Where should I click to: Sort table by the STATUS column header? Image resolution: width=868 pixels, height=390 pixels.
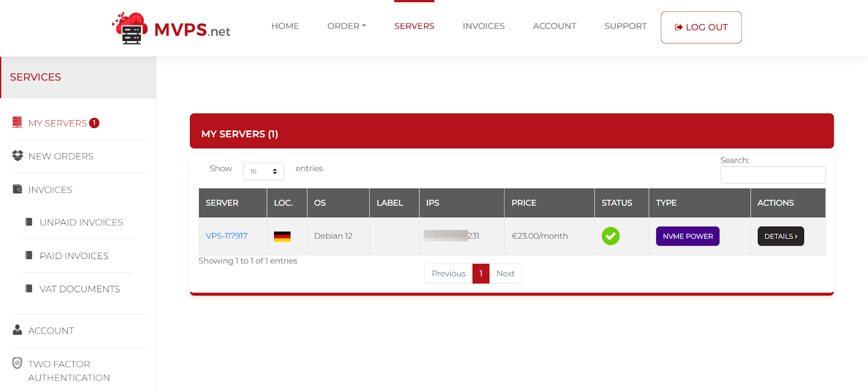tap(622, 203)
